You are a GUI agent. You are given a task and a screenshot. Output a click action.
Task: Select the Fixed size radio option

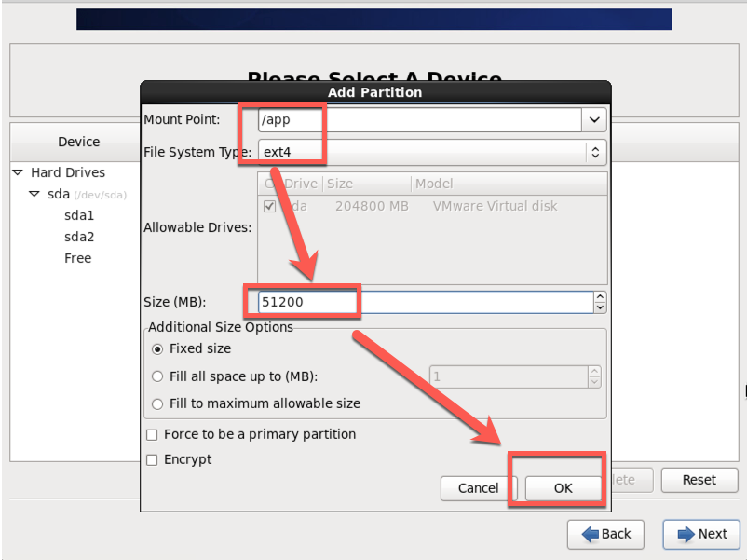tap(157, 348)
